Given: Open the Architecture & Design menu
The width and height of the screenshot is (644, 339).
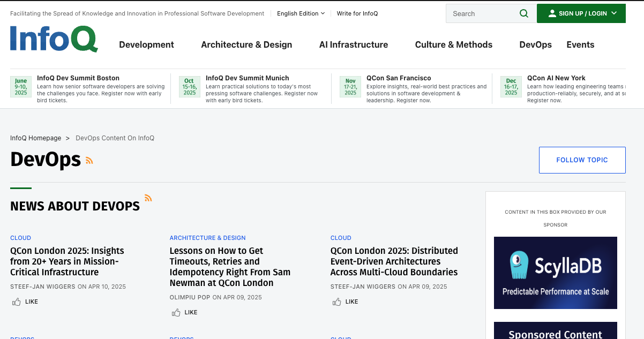Looking at the screenshot, I should pos(246,44).
